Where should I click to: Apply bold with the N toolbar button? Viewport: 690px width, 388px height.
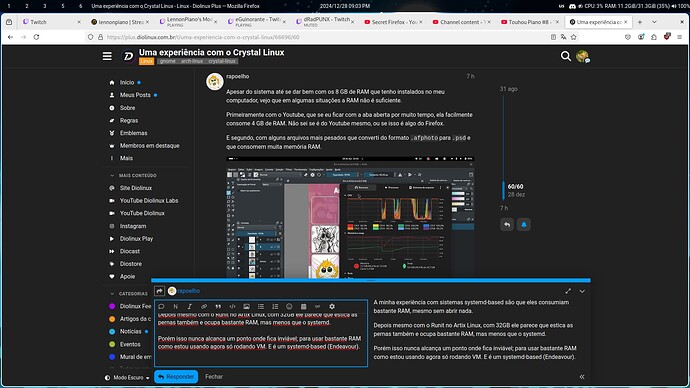176,307
